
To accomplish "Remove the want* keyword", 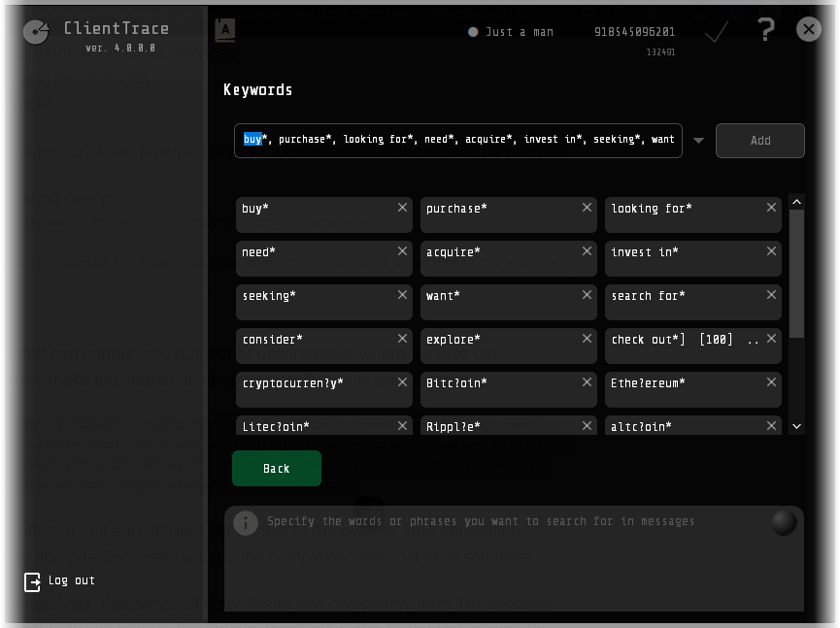I will tap(588, 295).
